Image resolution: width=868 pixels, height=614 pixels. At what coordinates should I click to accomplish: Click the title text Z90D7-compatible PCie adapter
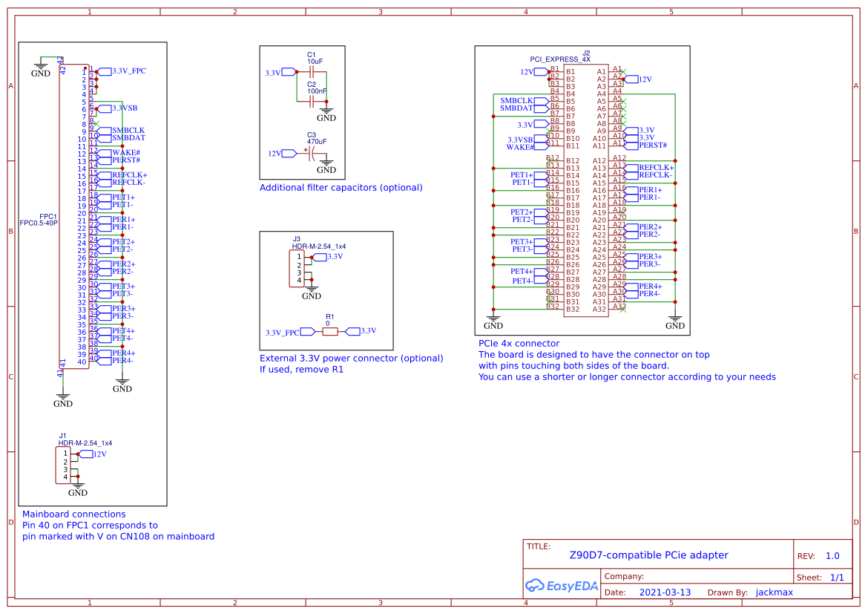pos(648,555)
